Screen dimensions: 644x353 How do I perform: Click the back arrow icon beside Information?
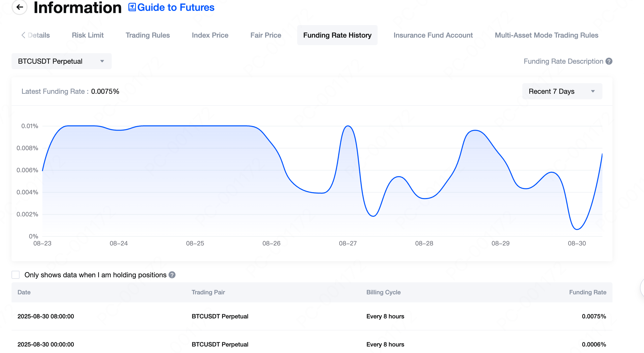[x=20, y=7]
